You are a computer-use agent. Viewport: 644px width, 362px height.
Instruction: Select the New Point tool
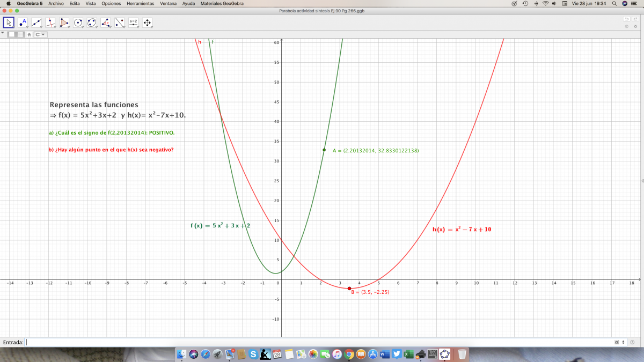click(x=23, y=23)
